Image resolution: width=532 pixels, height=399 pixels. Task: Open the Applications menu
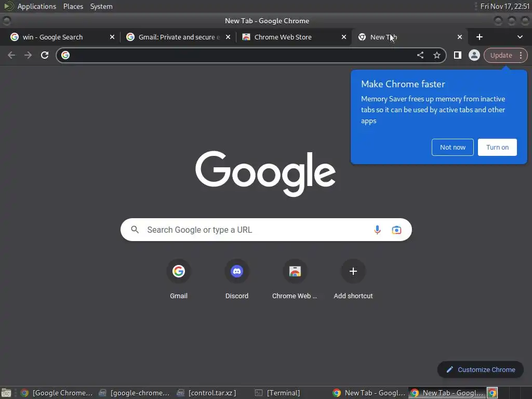(37, 6)
